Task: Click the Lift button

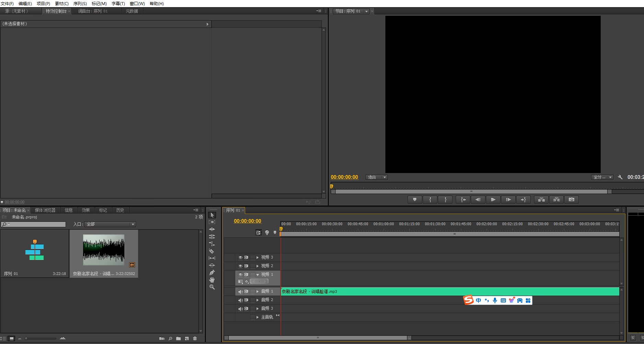Action: (x=541, y=199)
